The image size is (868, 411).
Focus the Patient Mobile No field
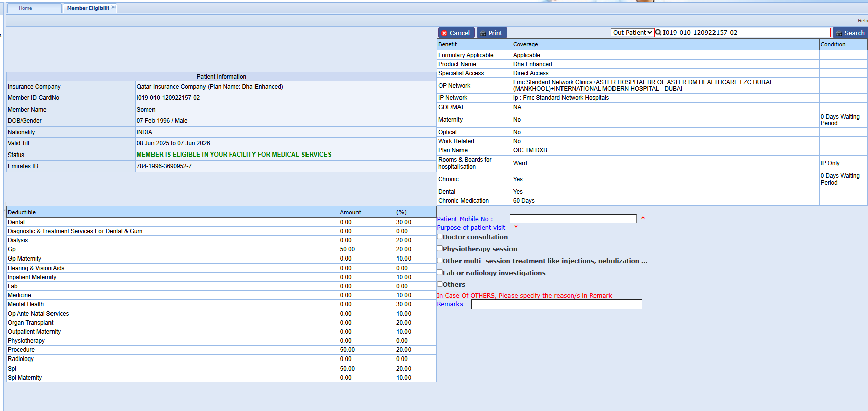[573, 219]
